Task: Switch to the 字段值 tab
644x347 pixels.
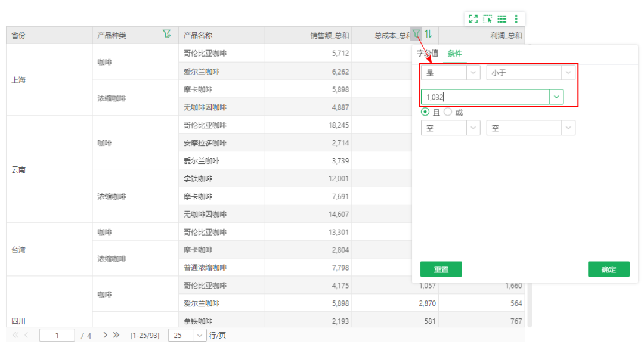Action: [427, 53]
